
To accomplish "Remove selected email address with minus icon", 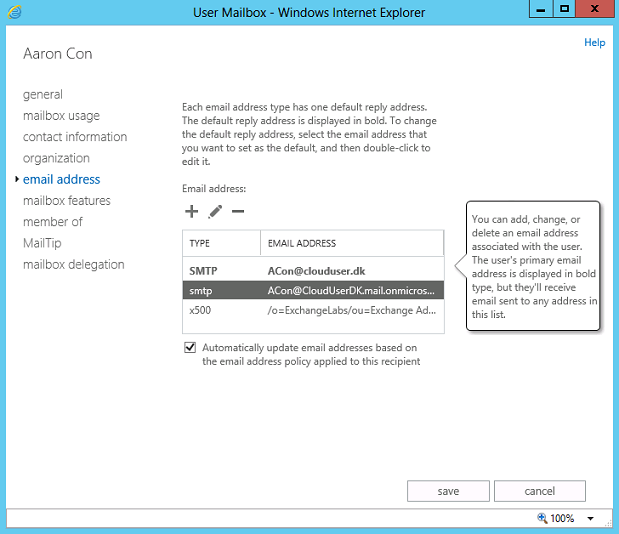I will pyautogui.click(x=238, y=212).
